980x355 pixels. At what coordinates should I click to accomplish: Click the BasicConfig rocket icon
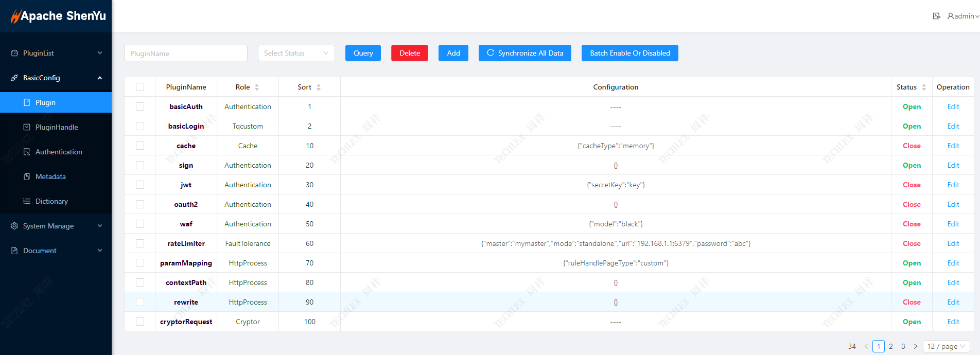pos(14,78)
